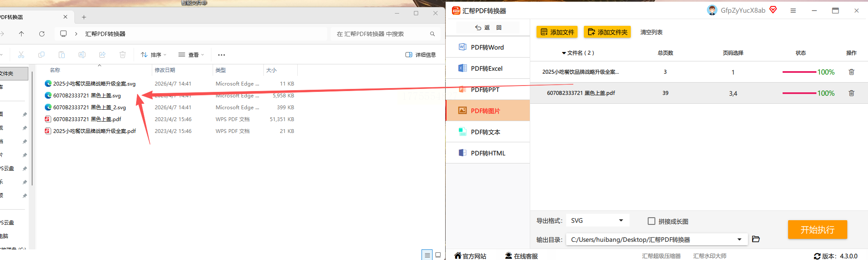Open the output folder browse icon

(x=756, y=239)
